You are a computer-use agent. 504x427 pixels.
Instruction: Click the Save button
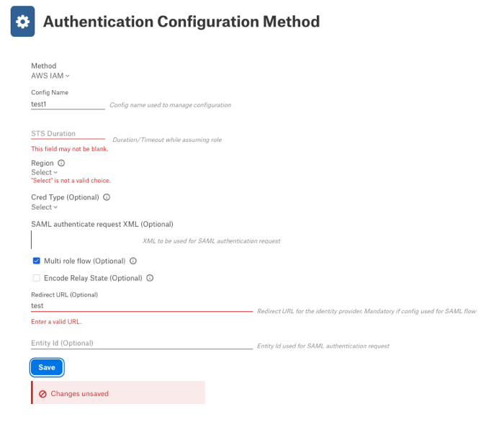(x=47, y=367)
